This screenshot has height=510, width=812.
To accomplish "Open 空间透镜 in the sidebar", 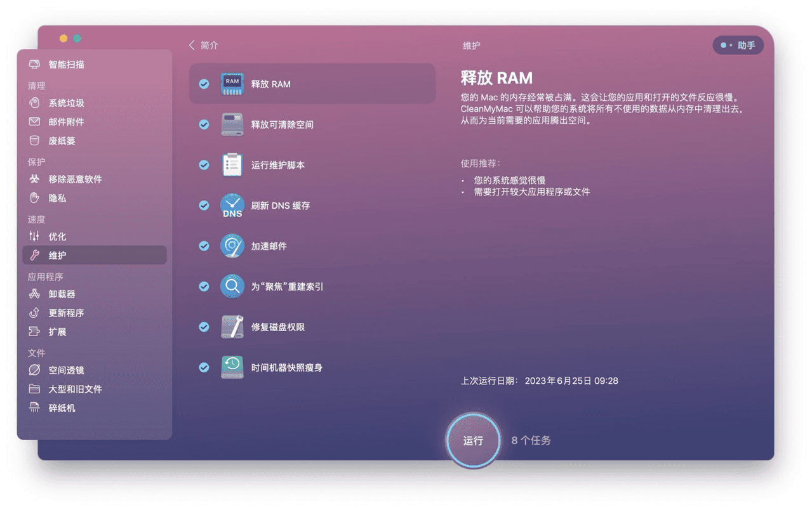I will pos(66,370).
